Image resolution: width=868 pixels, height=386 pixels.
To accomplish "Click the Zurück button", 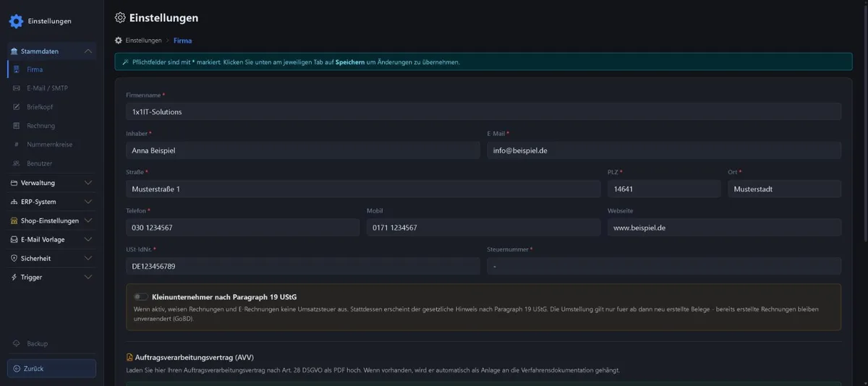I will click(51, 369).
